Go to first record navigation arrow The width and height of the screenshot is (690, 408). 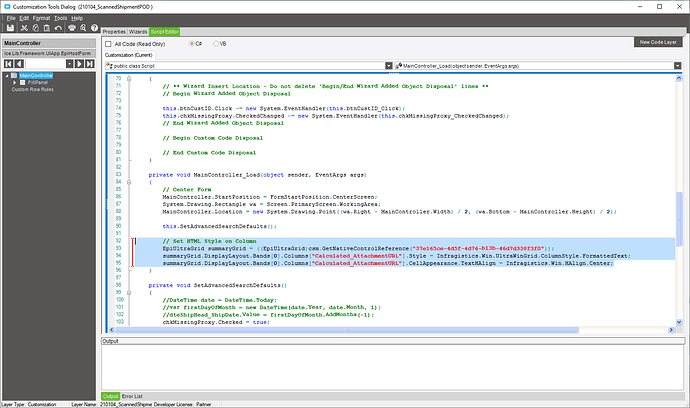coord(8,64)
